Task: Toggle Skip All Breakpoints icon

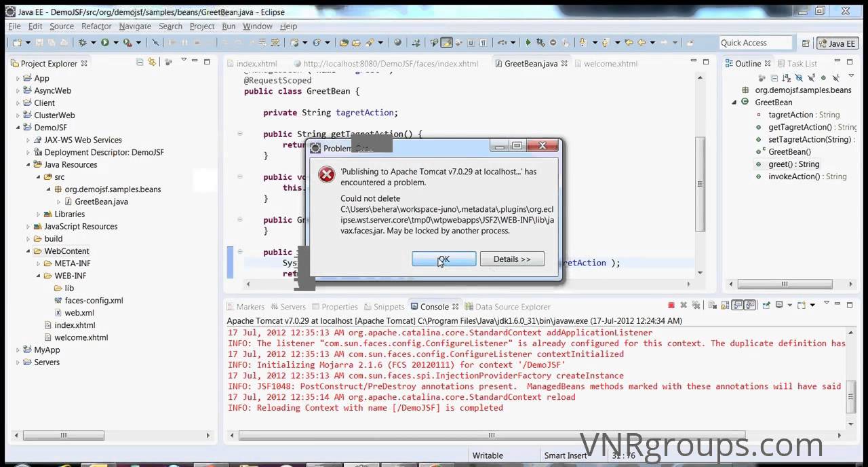Action: click(x=155, y=42)
